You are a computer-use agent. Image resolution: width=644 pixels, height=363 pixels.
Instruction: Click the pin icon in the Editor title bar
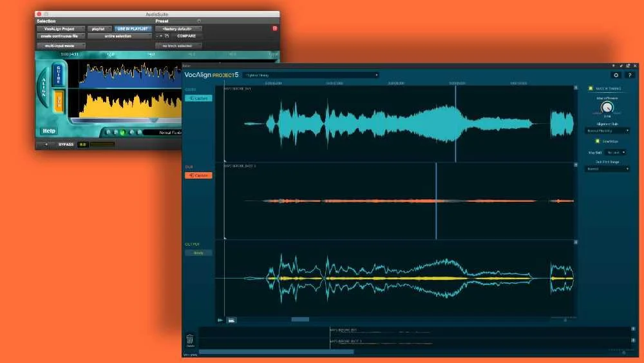[x=621, y=66]
